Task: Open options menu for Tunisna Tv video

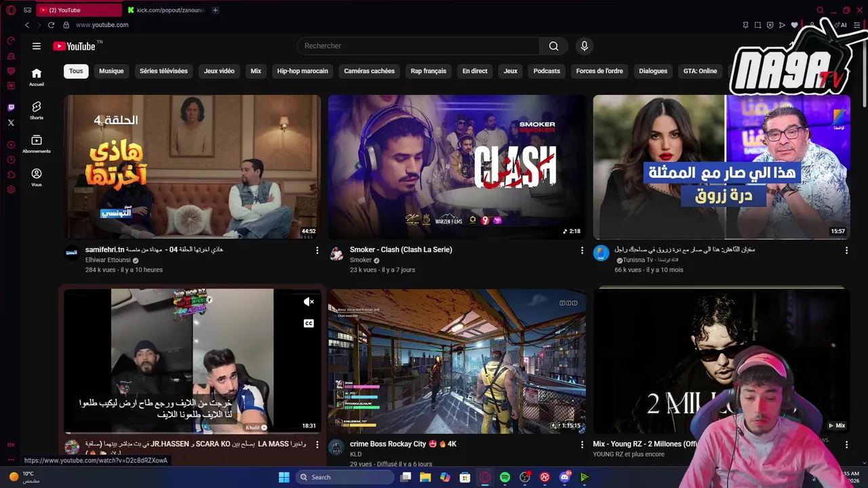Action: (x=846, y=251)
